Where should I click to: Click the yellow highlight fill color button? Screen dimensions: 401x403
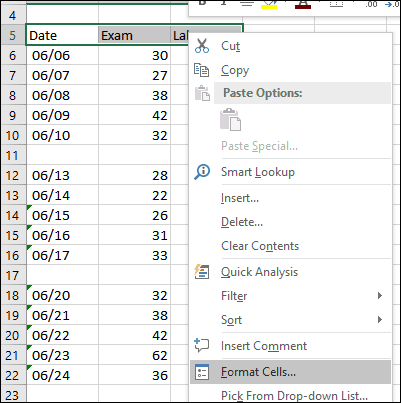pyautogui.click(x=269, y=4)
